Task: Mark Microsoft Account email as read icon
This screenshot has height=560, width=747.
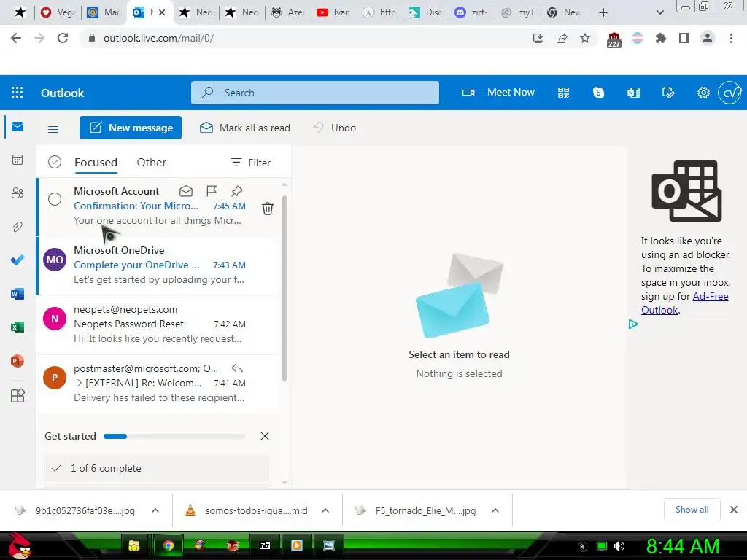Action: pyautogui.click(x=186, y=191)
